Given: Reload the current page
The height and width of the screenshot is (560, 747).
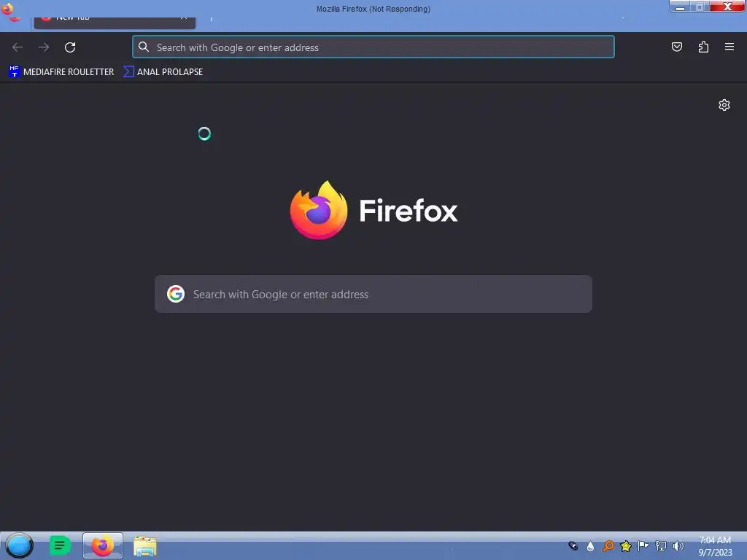Looking at the screenshot, I should click(70, 47).
